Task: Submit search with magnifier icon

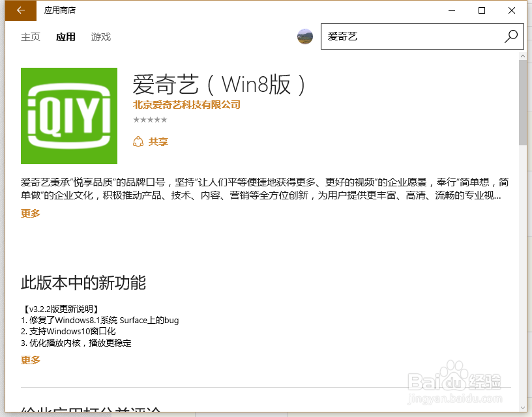Action: tap(510, 36)
